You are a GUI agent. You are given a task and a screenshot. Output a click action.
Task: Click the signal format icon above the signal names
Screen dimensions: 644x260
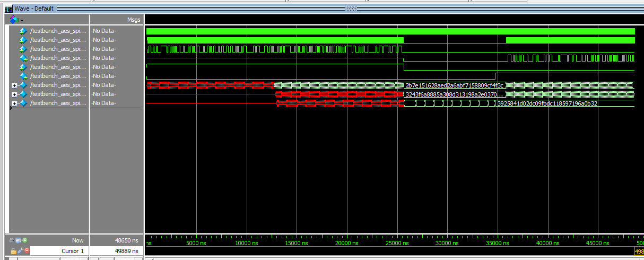[14, 20]
